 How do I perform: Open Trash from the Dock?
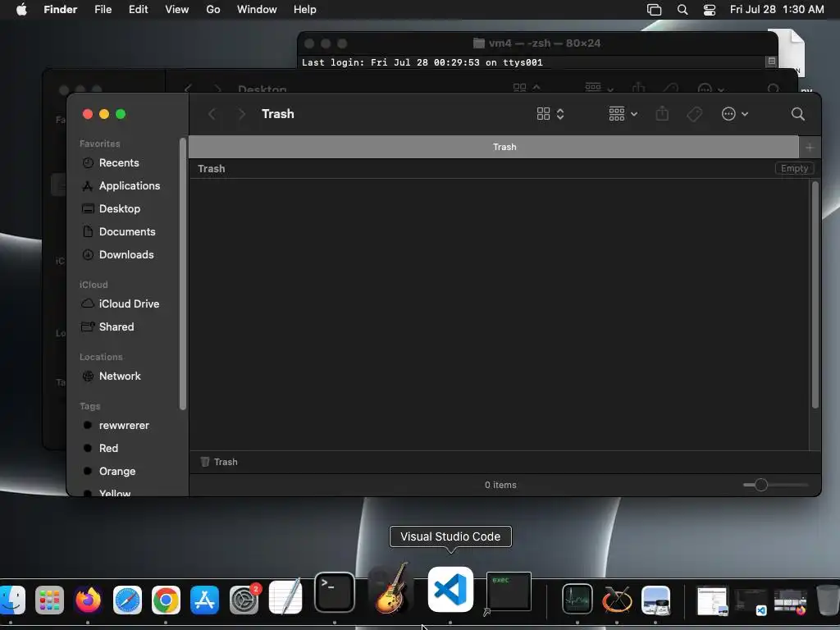point(828,600)
